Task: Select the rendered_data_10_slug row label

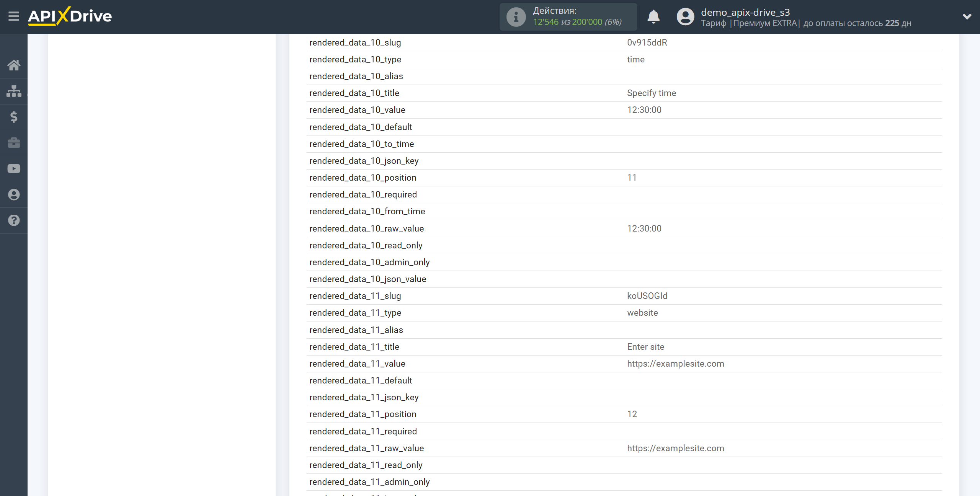Action: (x=355, y=42)
